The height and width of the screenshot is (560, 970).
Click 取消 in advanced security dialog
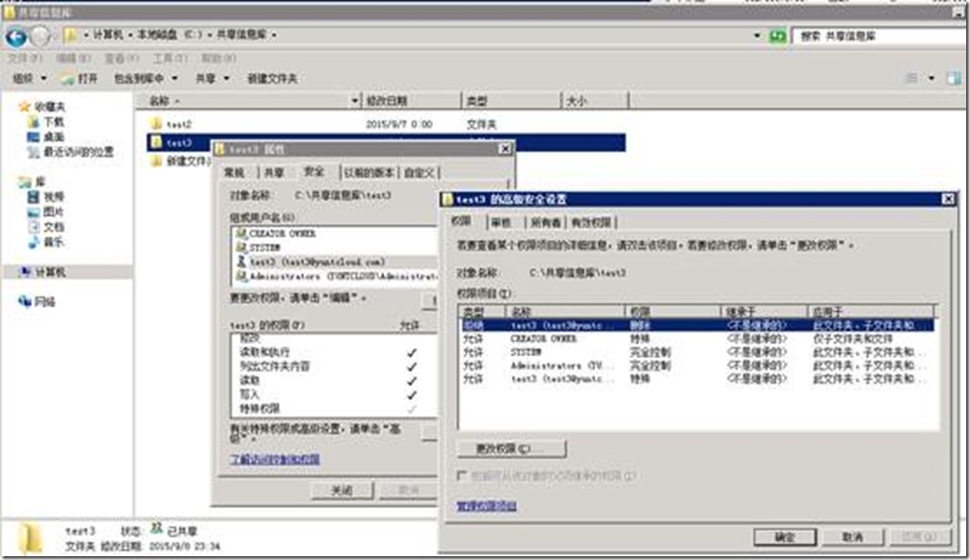[x=852, y=537]
